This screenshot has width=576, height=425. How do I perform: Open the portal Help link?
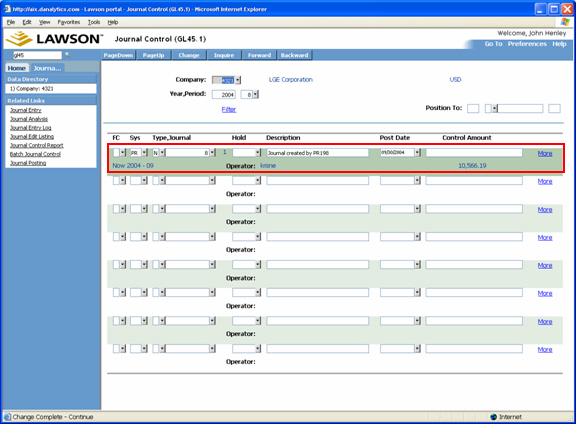pyautogui.click(x=559, y=44)
